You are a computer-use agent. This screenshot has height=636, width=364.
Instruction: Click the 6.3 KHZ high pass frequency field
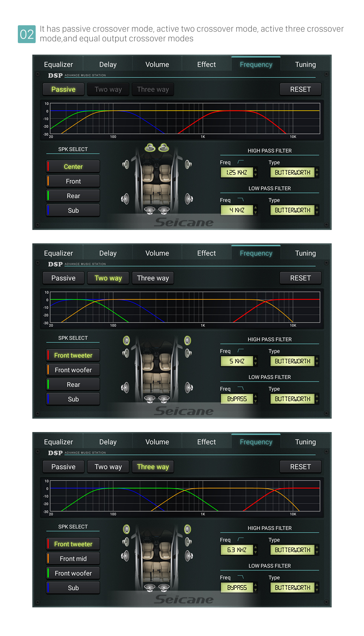(x=239, y=550)
